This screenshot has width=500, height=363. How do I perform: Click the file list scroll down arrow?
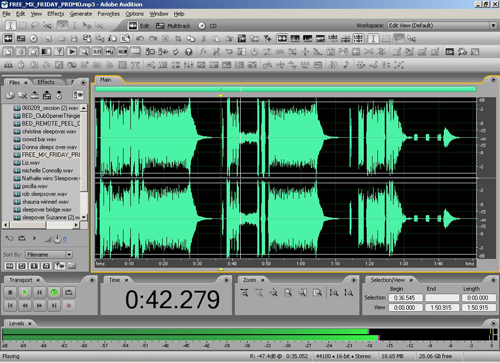pos(84,217)
